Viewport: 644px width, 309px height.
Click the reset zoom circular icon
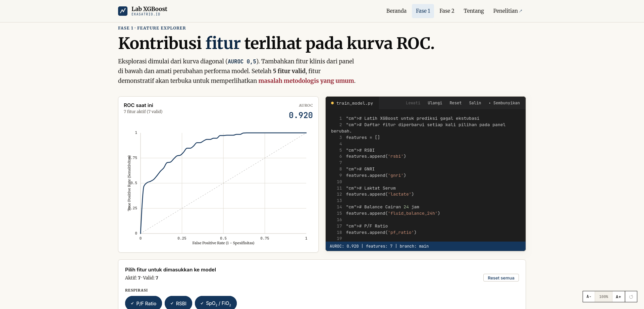pyautogui.click(x=631, y=297)
